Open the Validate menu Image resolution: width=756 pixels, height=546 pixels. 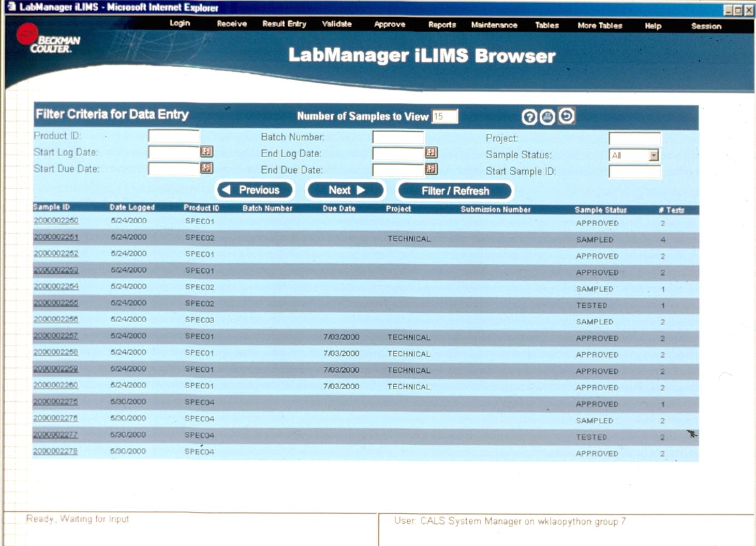point(337,24)
